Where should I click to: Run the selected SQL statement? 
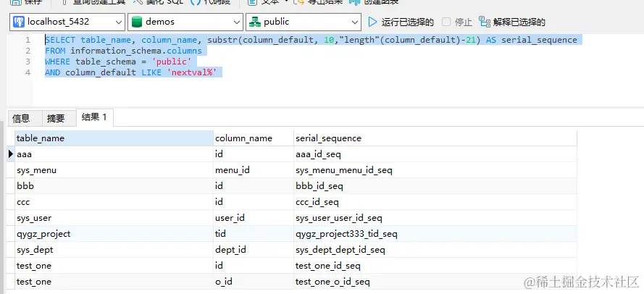coord(401,22)
